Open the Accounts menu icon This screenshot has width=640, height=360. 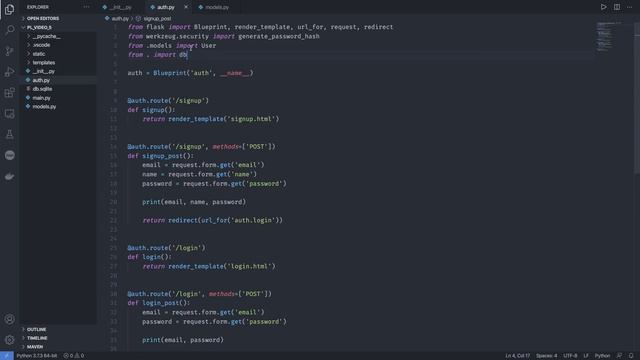pos(9,319)
